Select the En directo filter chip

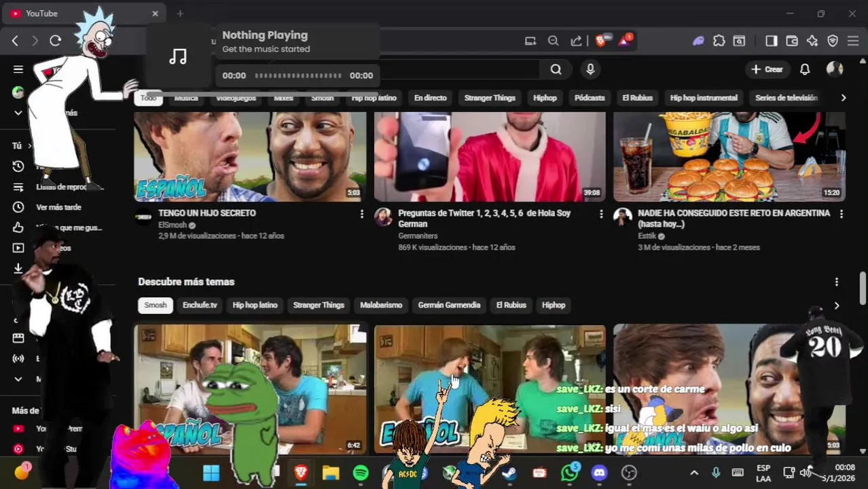coord(431,98)
